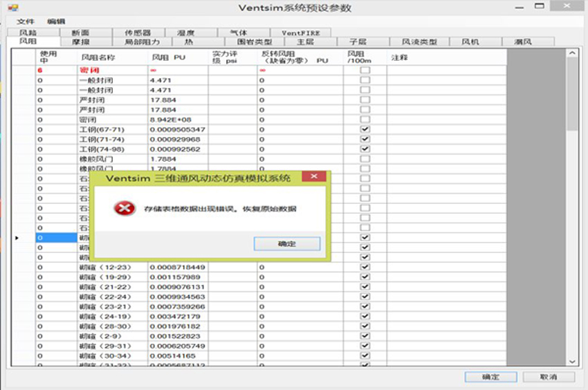The image size is (588, 390).
Task: Click the current-row pointer arrow in row header
Action: click(x=17, y=238)
